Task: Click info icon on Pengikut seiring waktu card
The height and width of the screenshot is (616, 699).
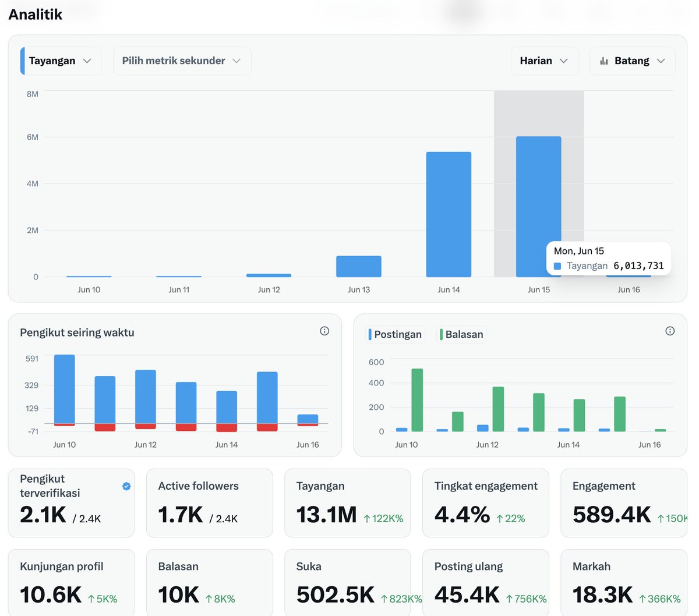Action: [x=324, y=331]
